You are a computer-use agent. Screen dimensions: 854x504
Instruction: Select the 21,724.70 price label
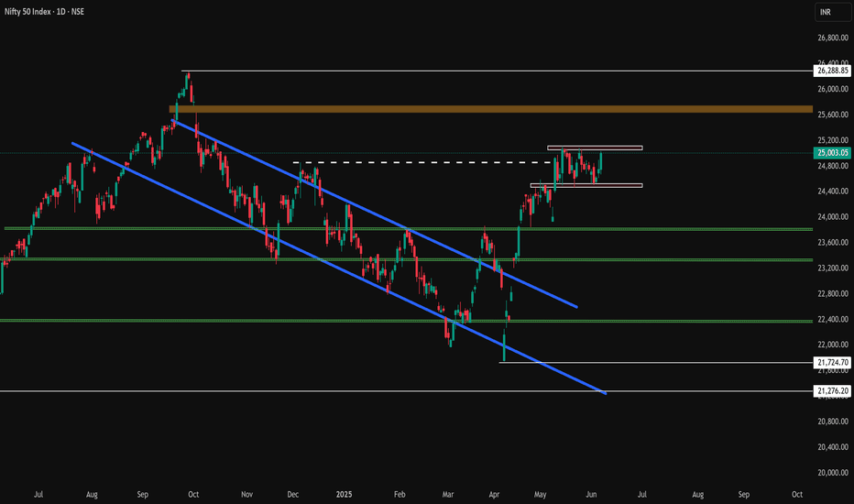(x=832, y=362)
